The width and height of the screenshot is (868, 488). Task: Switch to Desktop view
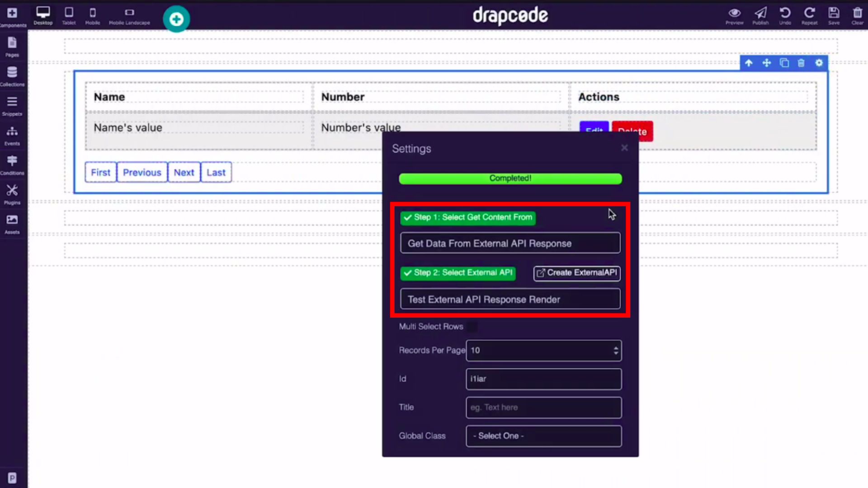pyautogui.click(x=43, y=15)
